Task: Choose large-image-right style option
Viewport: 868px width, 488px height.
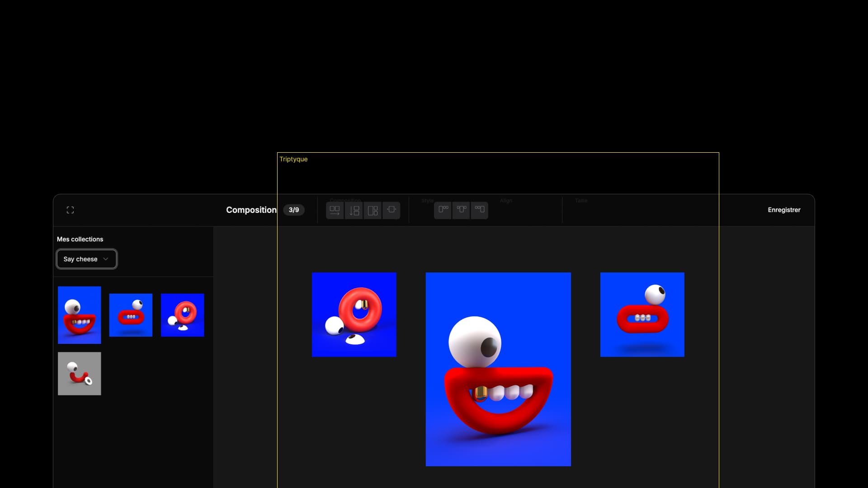Action: (479, 210)
